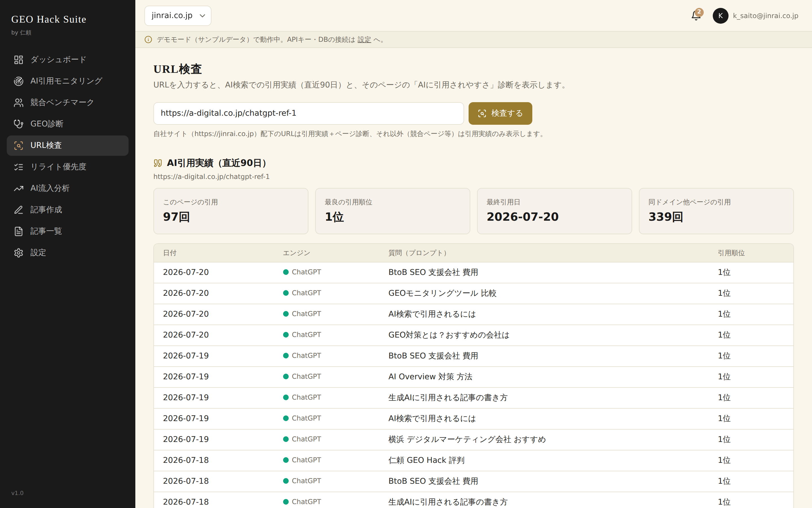Image resolution: width=812 pixels, height=508 pixels.
Task: Click 横浜 デジタルマーケティング会社 おすすめ prompt
Action: click(467, 439)
